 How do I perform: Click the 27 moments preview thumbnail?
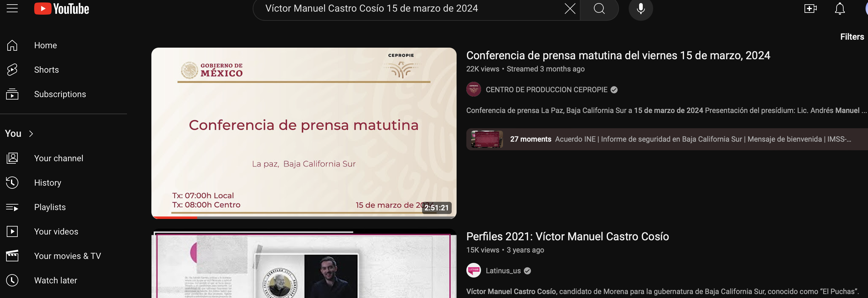(x=487, y=139)
